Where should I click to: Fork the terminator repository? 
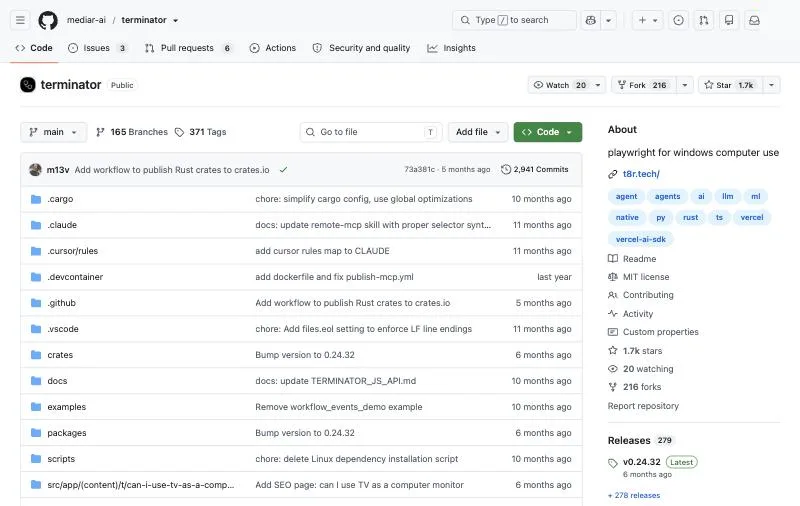click(644, 85)
